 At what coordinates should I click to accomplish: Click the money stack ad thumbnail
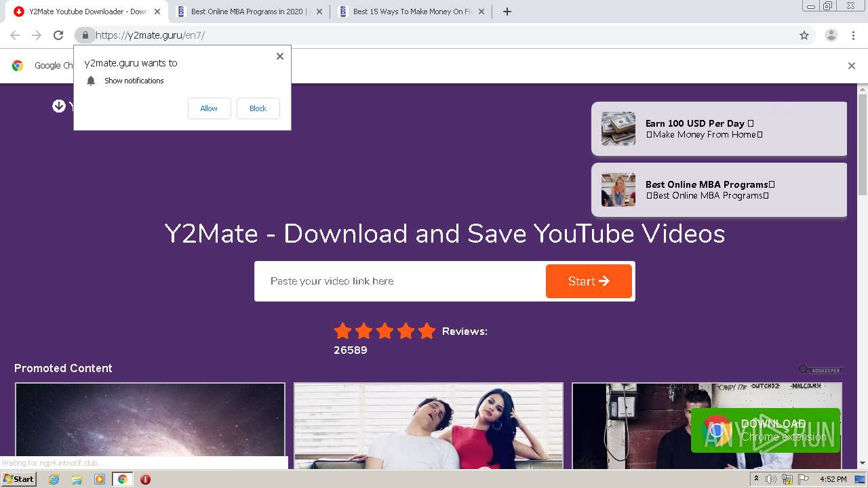(x=618, y=129)
